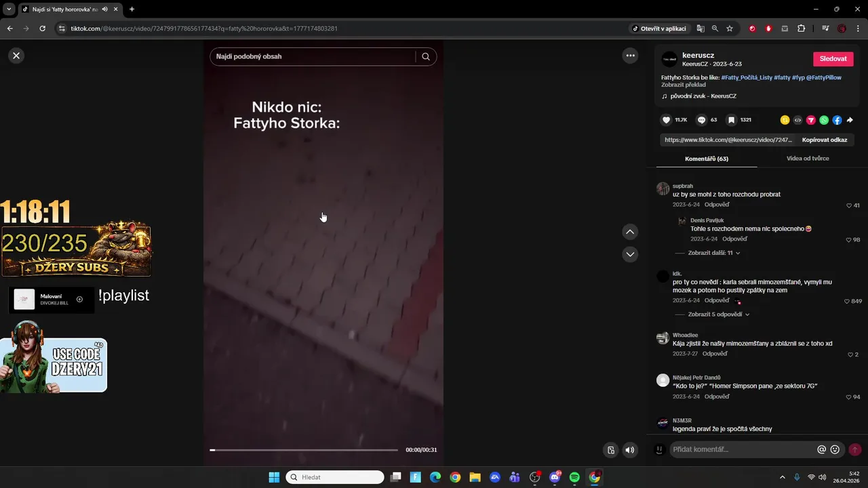Image resolution: width=868 pixels, height=488 pixels.
Task: Switch to 'Videa od tvůrce' tab
Action: [808, 159]
